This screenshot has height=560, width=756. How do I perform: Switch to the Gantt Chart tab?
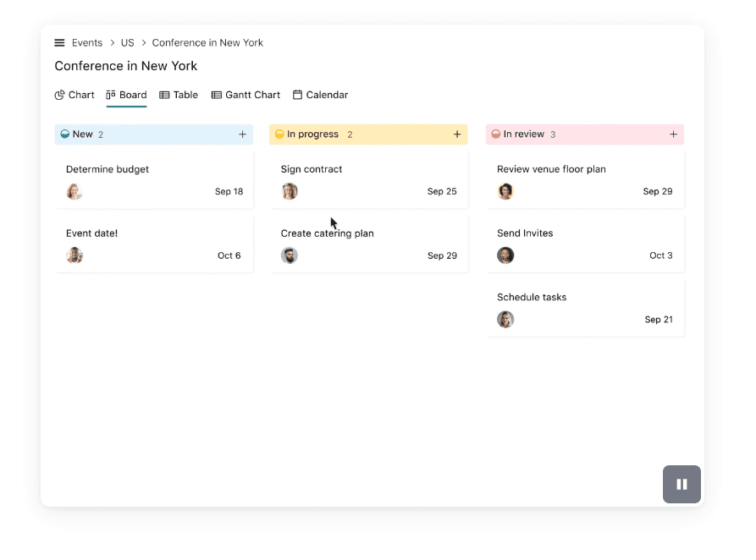(246, 95)
